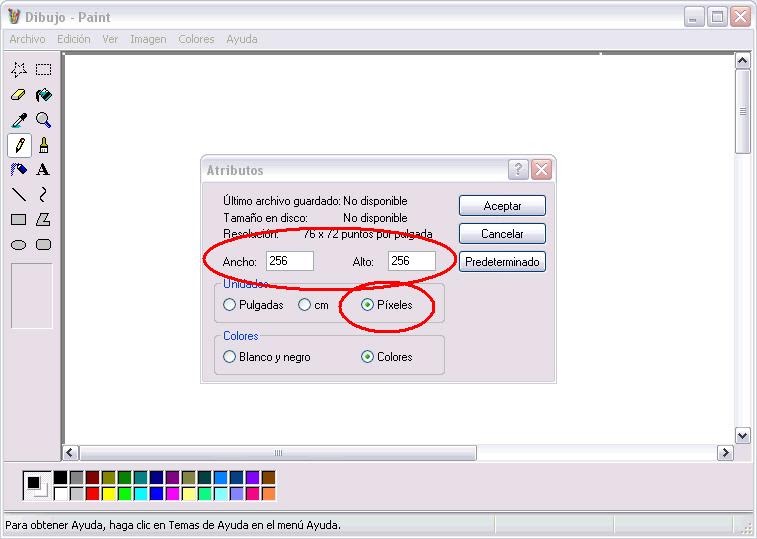
Task: Choose the Colores radio button
Action: (x=387, y=357)
